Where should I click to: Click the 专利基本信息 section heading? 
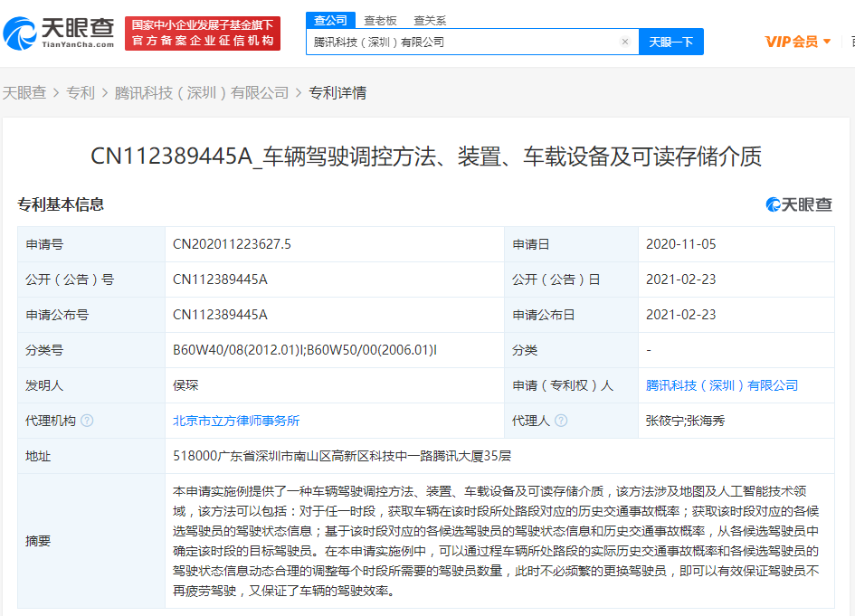pos(61,204)
